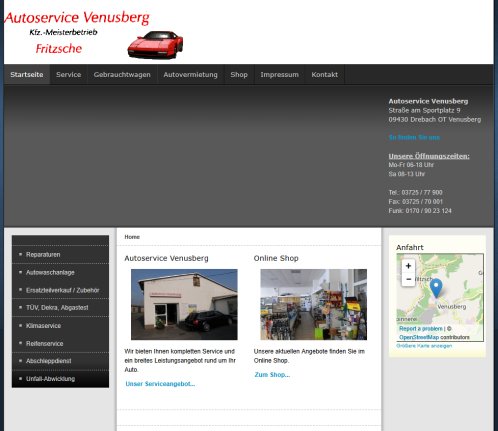Image resolution: width=498 pixels, height=431 pixels.
Task: Follow the 'Zum Shop...' link
Action: point(272,375)
